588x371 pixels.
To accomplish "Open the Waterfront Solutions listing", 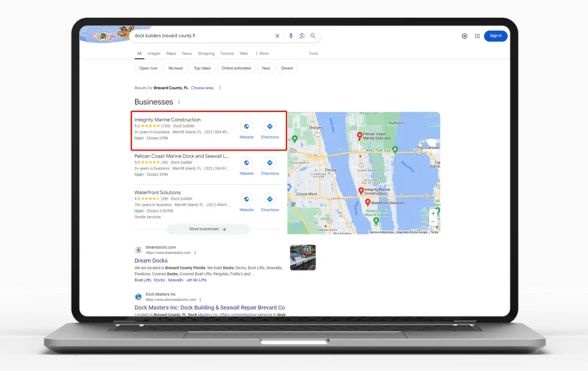I will [x=157, y=192].
